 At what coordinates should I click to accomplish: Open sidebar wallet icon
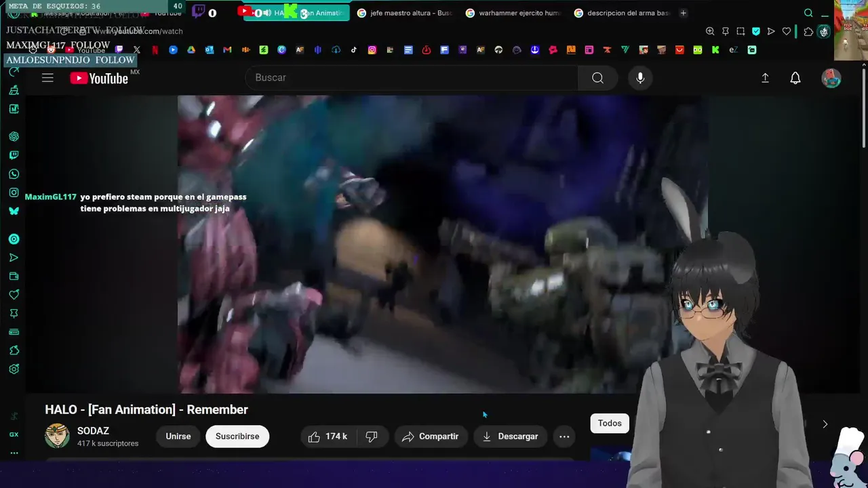[14, 277]
